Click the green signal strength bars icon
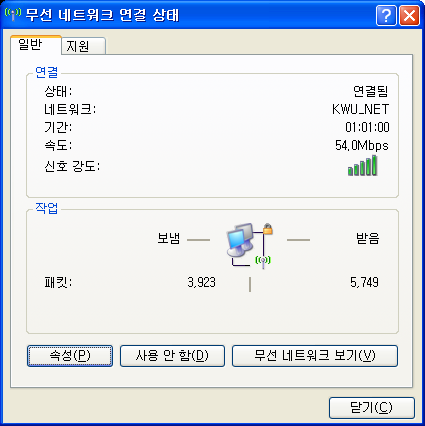425x426 pixels. click(x=362, y=166)
